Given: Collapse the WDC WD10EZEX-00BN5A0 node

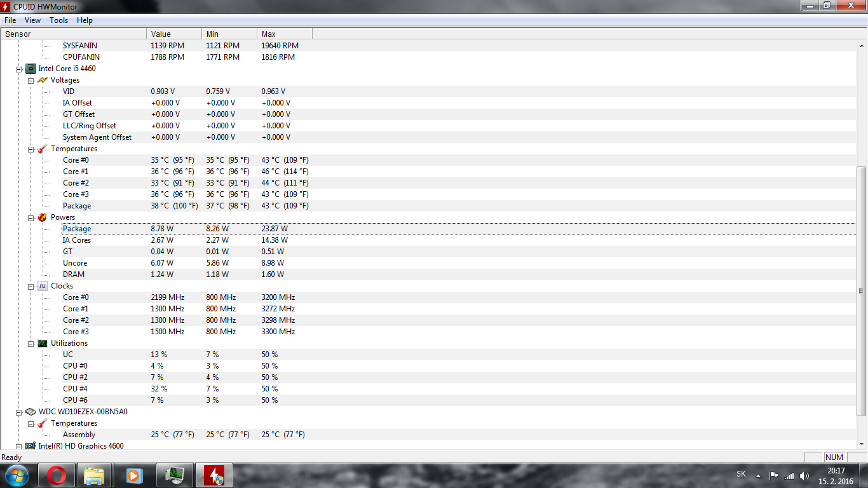Looking at the screenshot, I should (x=19, y=412).
